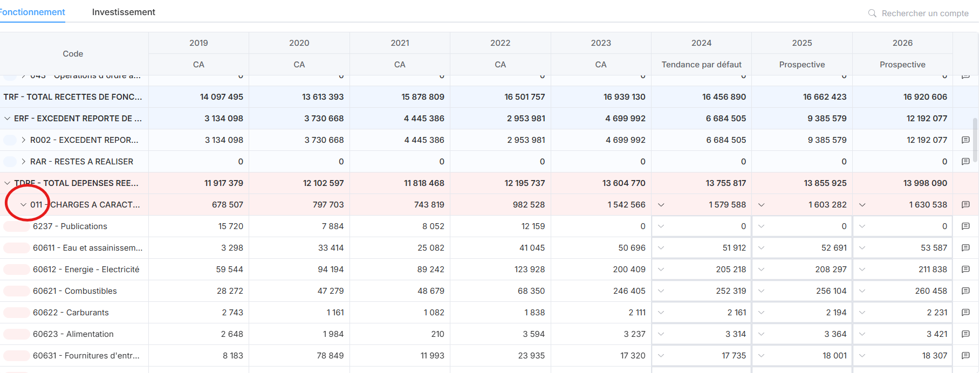Open comment icon for 011 Charges row
Screen dimensions: 980x373
(x=965, y=205)
